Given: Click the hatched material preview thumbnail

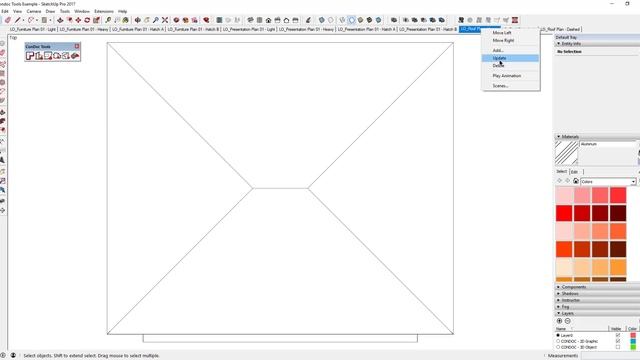Looking at the screenshot, I should point(567,153).
